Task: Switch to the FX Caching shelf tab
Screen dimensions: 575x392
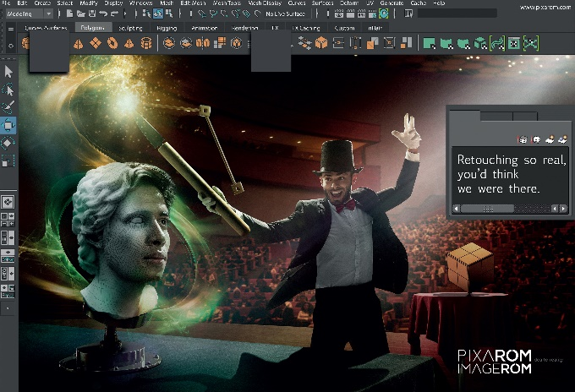Action: (x=306, y=28)
